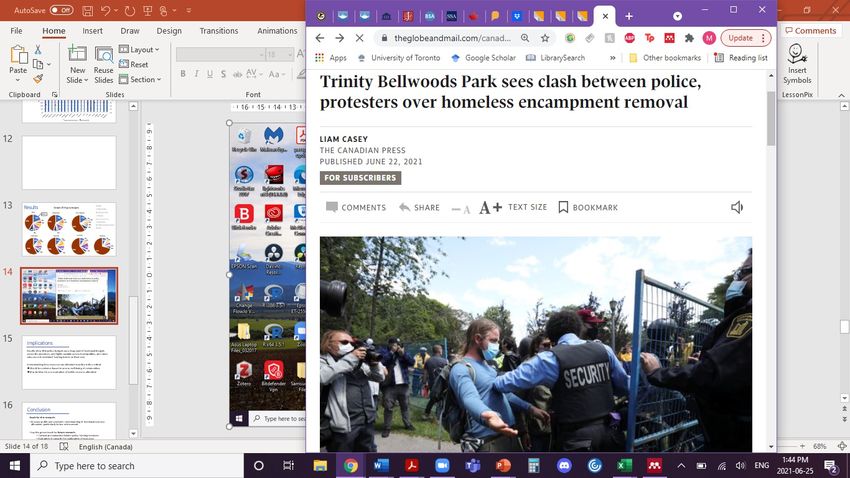Open the Section dropdown
This screenshot has height=478, width=850.
coord(140,80)
